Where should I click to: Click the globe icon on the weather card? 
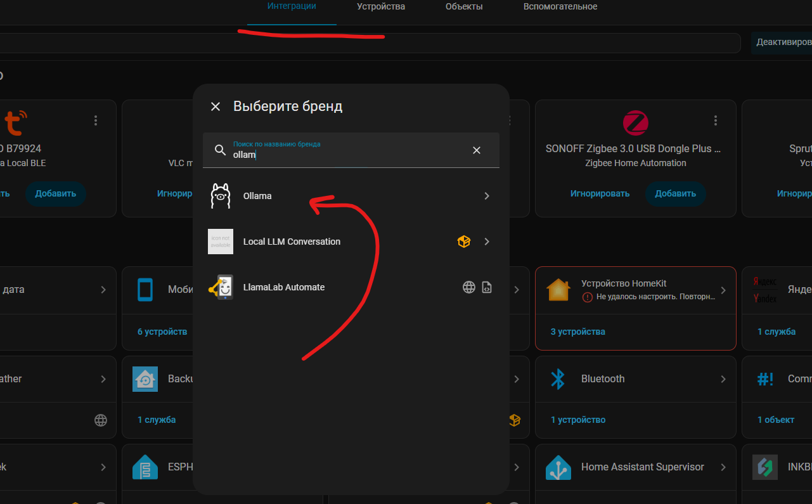point(101,420)
